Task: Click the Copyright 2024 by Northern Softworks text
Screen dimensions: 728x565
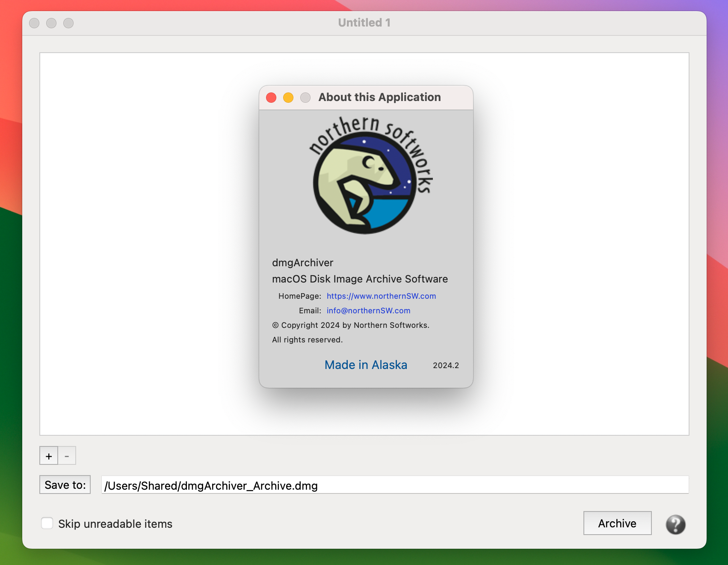Action: [351, 325]
